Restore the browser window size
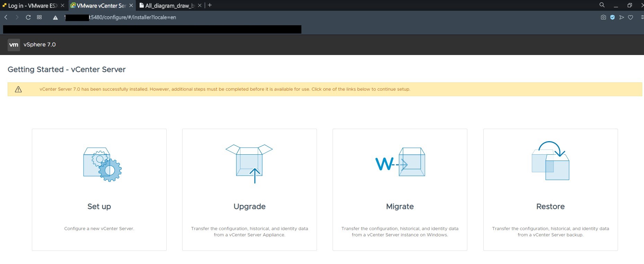The width and height of the screenshot is (644, 264). (630, 5)
